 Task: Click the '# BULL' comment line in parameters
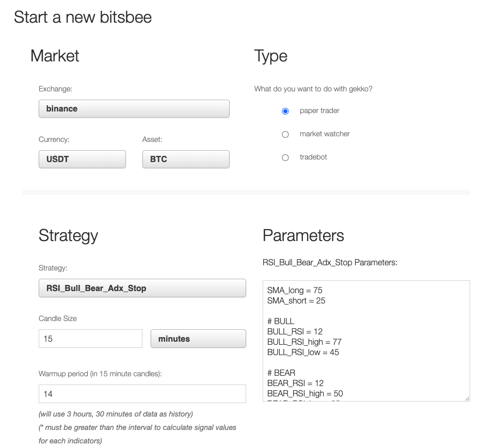click(x=281, y=321)
